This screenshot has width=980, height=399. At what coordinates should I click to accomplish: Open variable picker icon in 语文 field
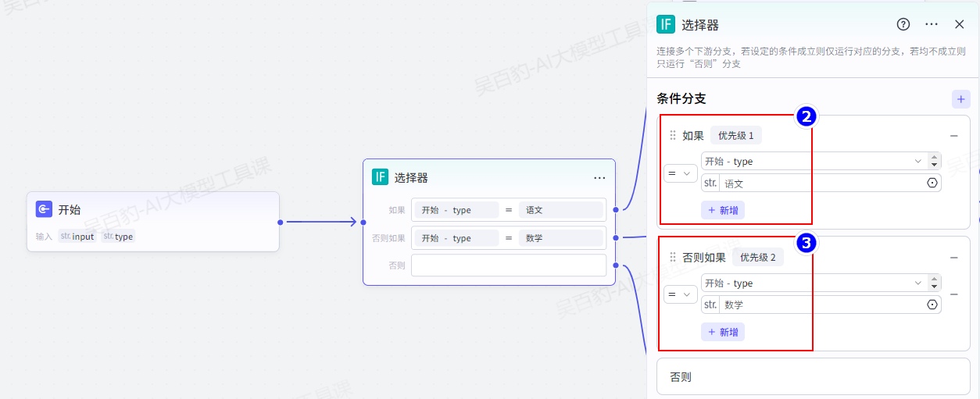[932, 183]
